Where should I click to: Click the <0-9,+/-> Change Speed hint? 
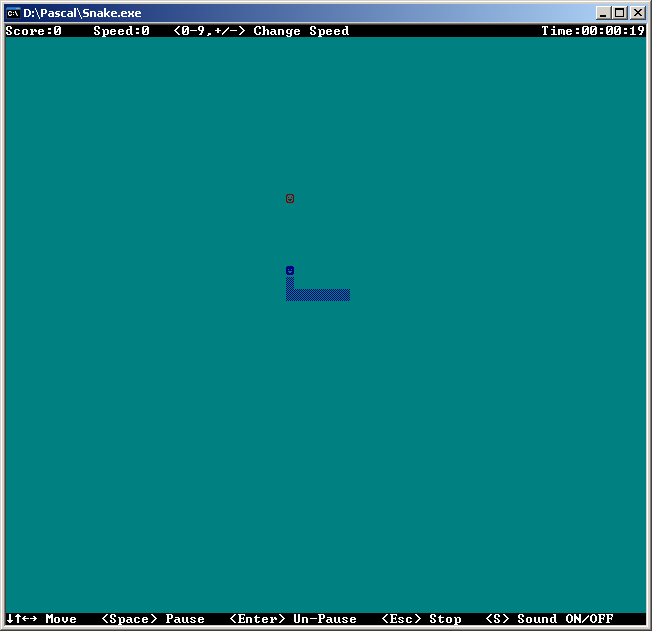(261, 31)
